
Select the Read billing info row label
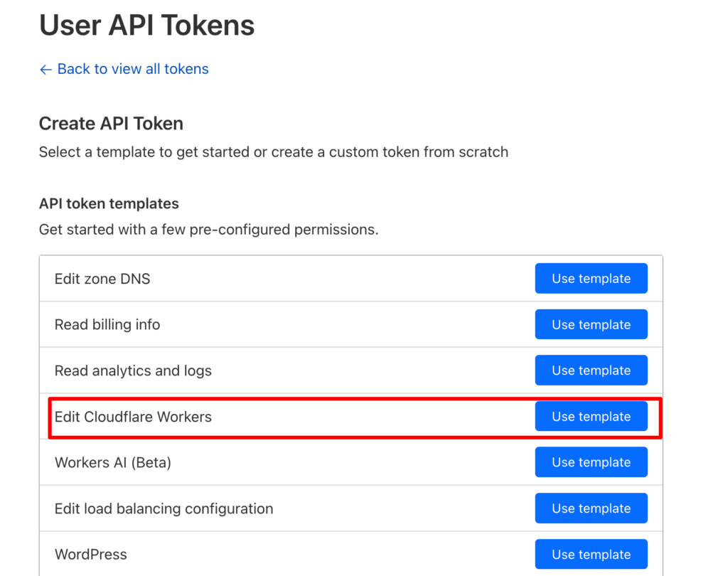click(x=107, y=325)
